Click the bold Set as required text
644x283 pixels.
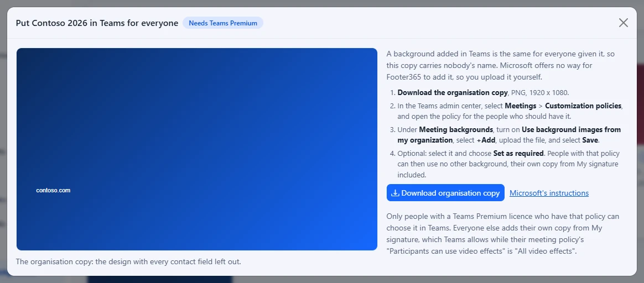coord(518,154)
